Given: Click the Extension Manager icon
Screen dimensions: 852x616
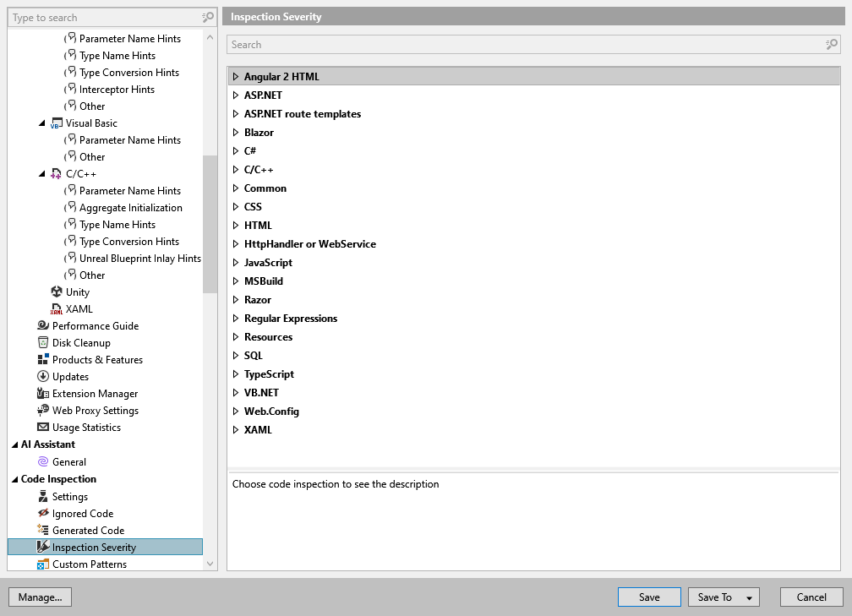Looking at the screenshot, I should (x=43, y=393).
